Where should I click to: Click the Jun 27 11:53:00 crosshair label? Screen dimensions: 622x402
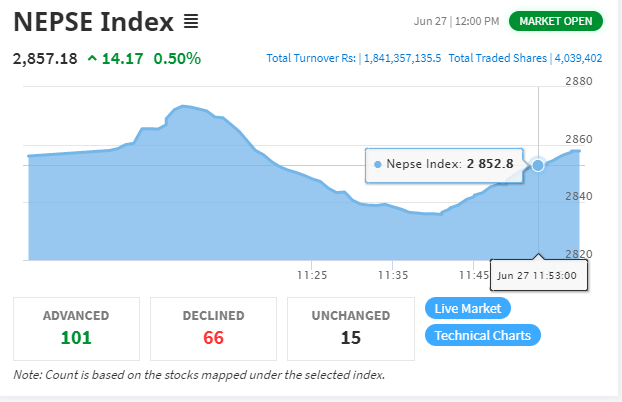[539, 275]
